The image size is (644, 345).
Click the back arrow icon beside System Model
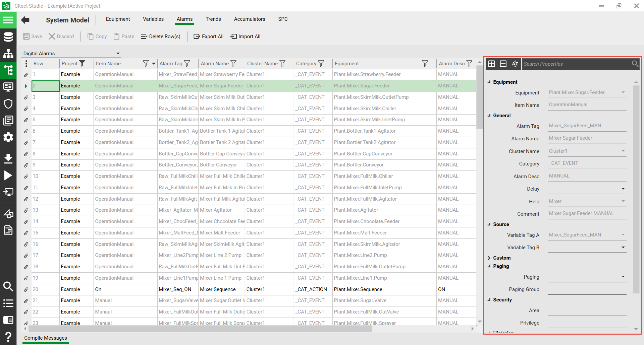[x=25, y=20]
